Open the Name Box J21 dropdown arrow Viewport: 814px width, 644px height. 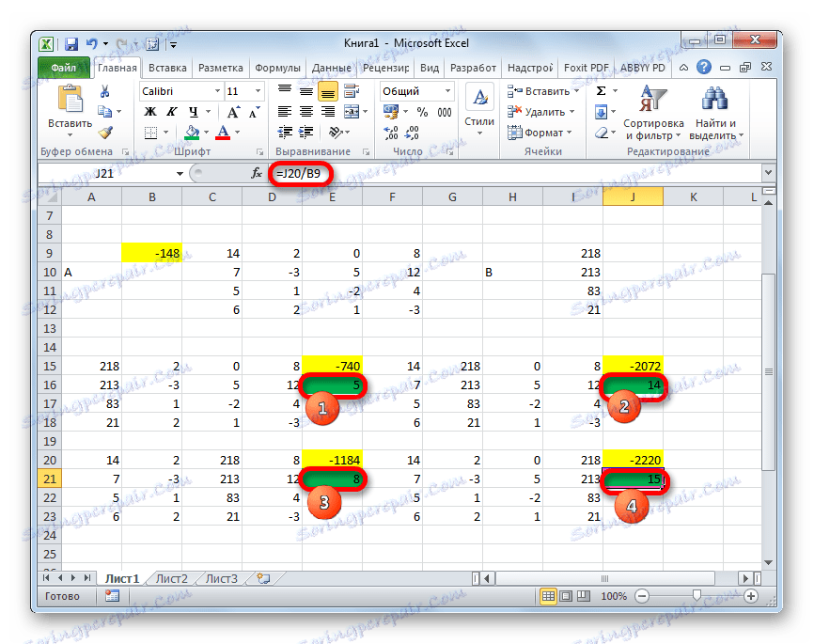[x=180, y=174]
